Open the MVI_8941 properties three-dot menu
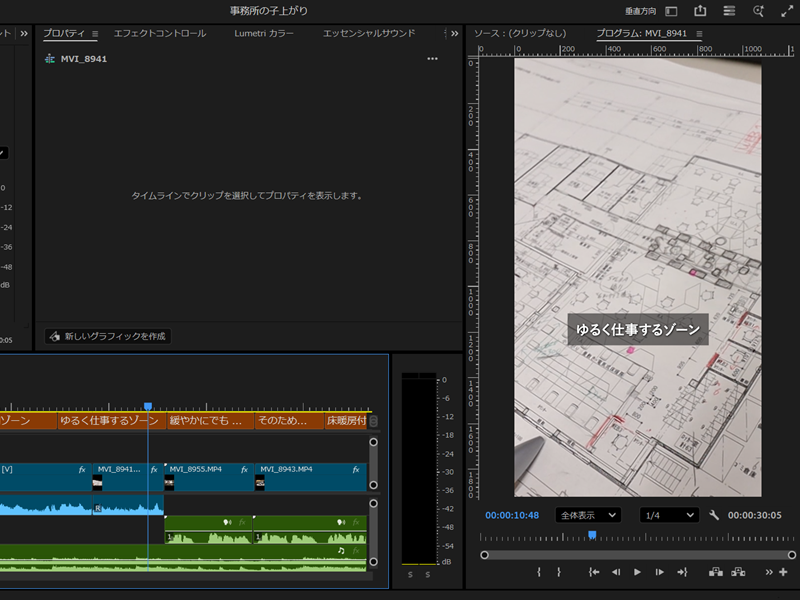Viewport: 800px width, 600px height. point(432,59)
